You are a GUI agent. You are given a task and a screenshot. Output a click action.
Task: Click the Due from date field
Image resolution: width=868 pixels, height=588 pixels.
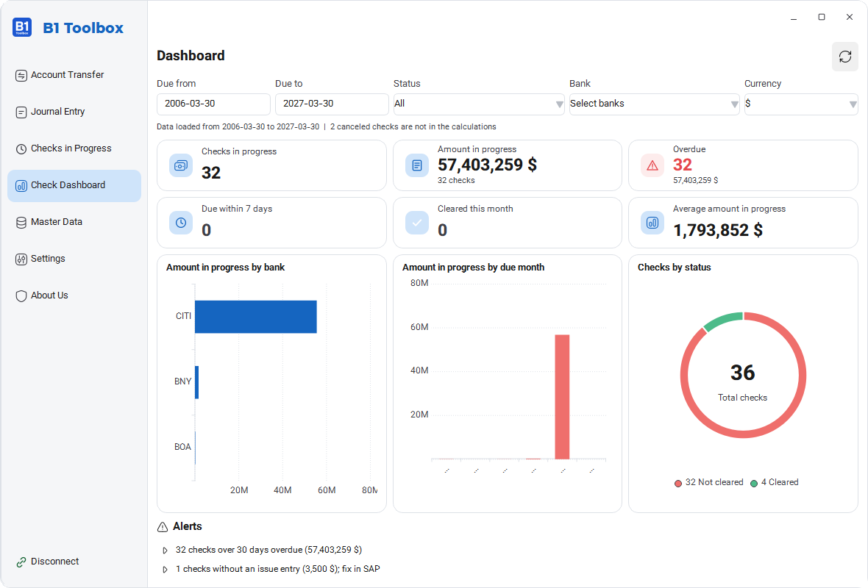pos(213,104)
